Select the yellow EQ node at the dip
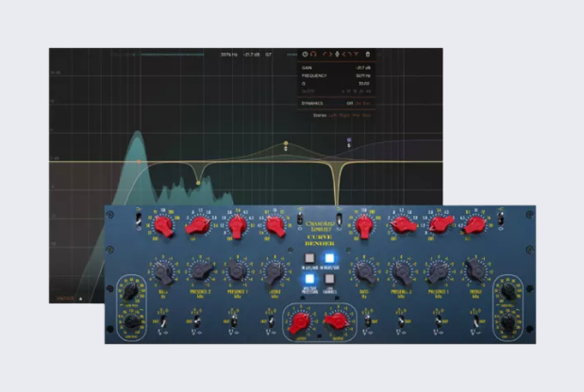The width and height of the screenshot is (584, 392). pyautogui.click(x=198, y=183)
